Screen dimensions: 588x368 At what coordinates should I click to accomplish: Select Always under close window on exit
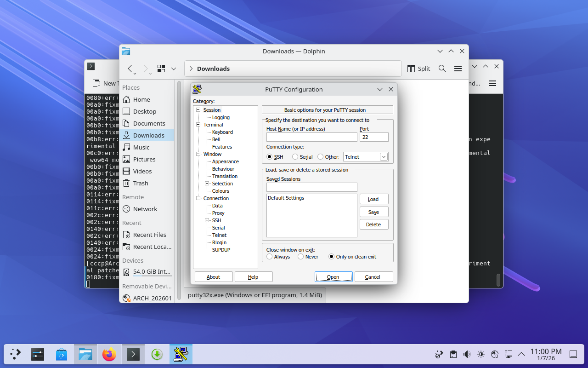pos(270,257)
